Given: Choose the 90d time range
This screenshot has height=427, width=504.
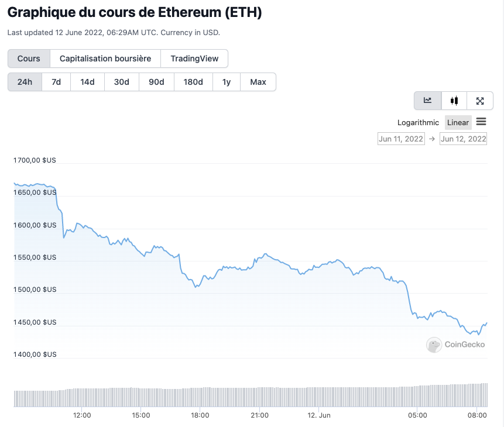Looking at the screenshot, I should click(156, 82).
